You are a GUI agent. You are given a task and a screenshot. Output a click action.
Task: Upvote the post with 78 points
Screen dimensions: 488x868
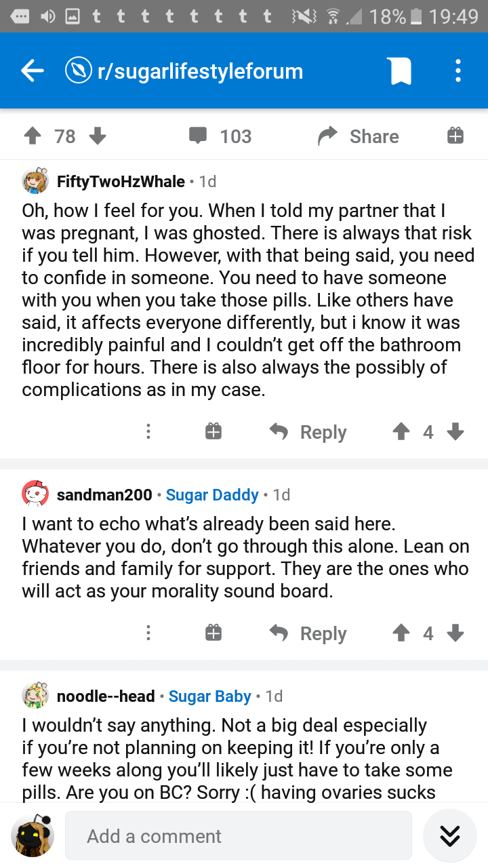click(33, 136)
